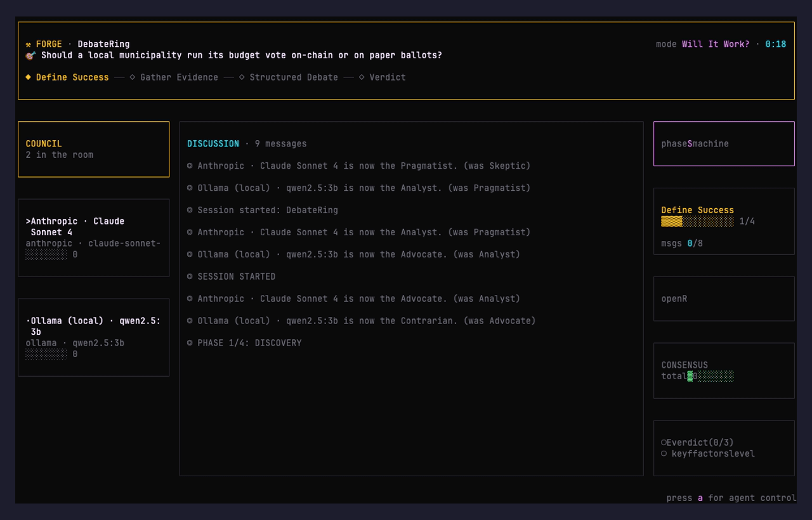Click the dart target icon beside the debate question
This screenshot has width=812, height=520.
[29, 56]
